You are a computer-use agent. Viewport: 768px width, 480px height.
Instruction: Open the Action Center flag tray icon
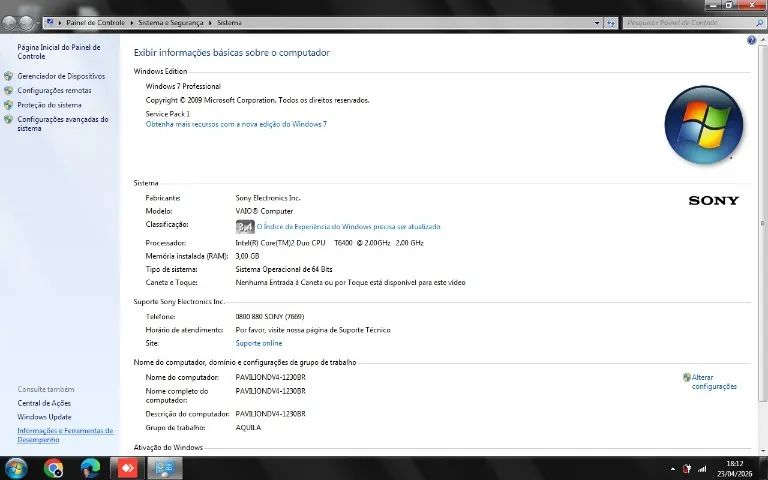tap(687, 469)
